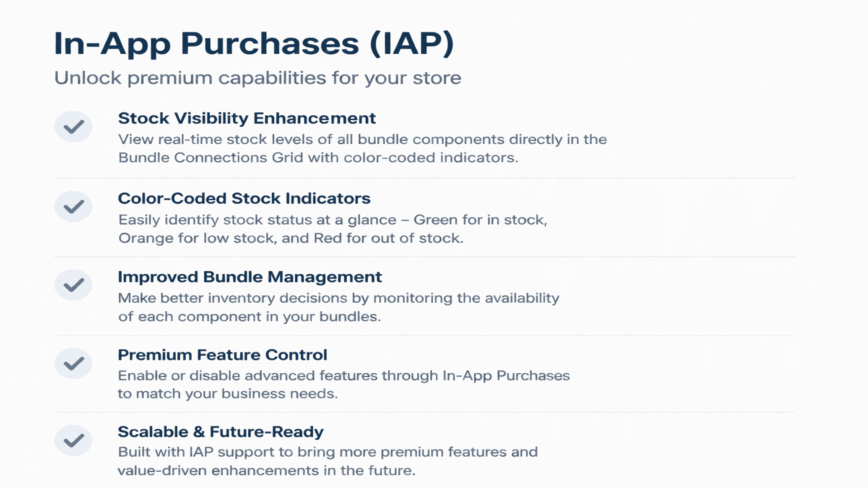Select the text describing Green, Orange, Red stock status

[x=332, y=229]
